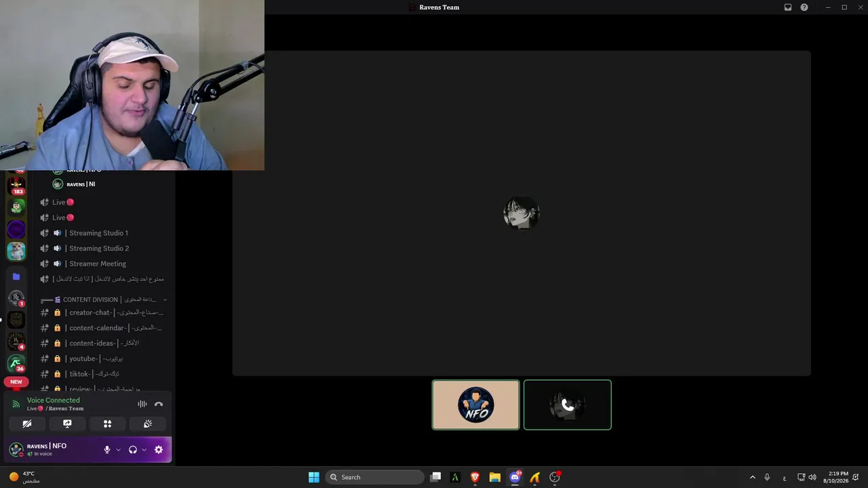Viewport: 868px width, 488px height.
Task: Open the creator-chat channel
Action: 104,312
